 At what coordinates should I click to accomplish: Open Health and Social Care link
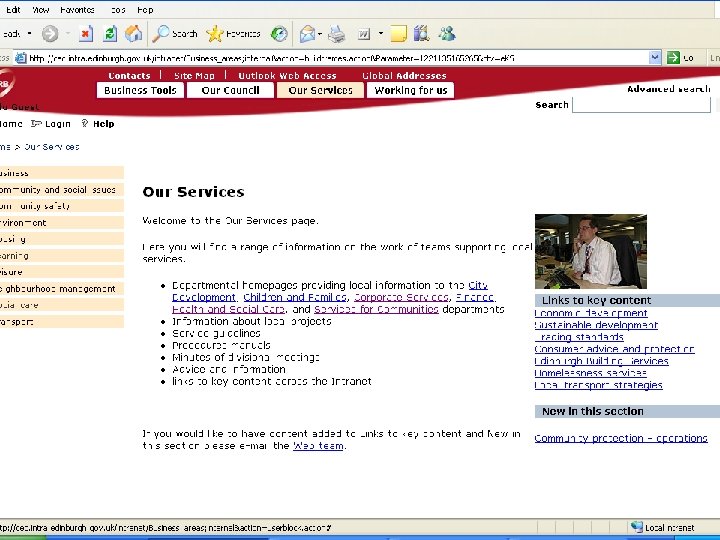pyautogui.click(x=228, y=309)
